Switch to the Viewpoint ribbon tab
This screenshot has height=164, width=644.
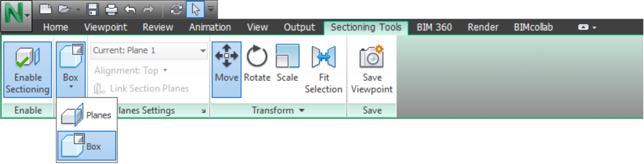(106, 27)
